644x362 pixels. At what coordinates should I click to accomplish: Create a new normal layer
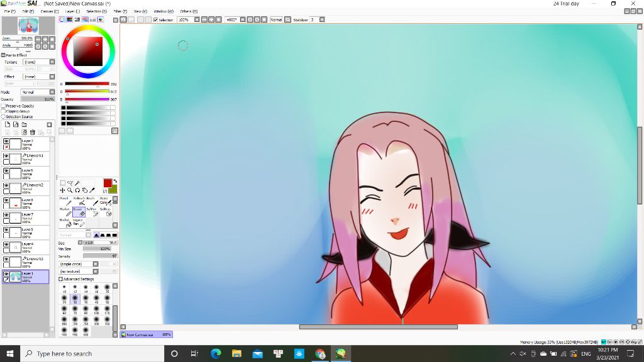coord(8,124)
